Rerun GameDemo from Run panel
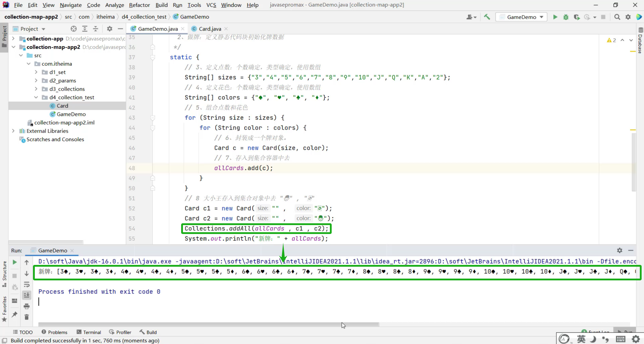Viewport: 644px width, 344px height. point(15,262)
